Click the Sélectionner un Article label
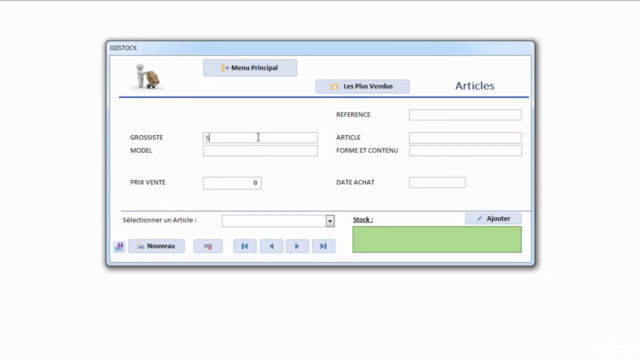Image resolution: width=640 pixels, height=360 pixels. click(x=160, y=220)
